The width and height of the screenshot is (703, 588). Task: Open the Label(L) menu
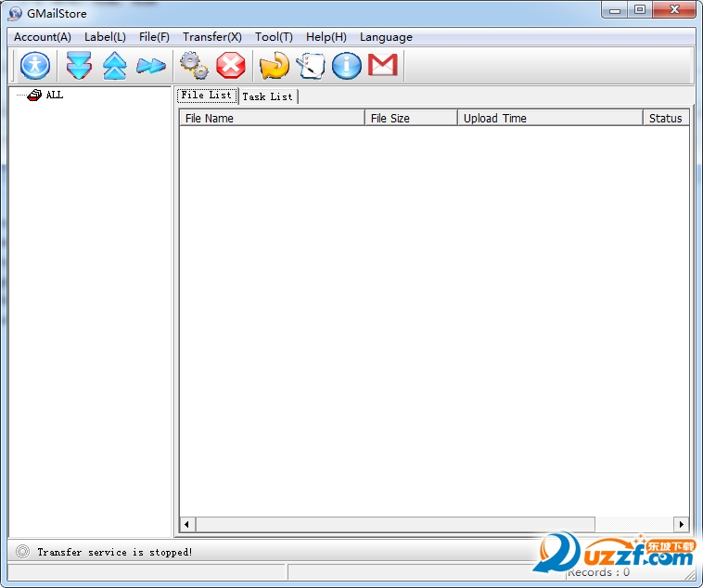[105, 37]
